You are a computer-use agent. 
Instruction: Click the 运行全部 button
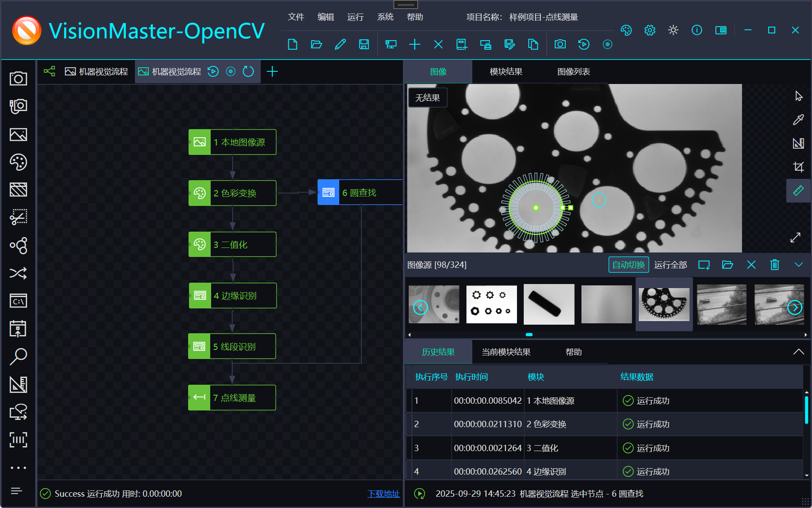(670, 265)
